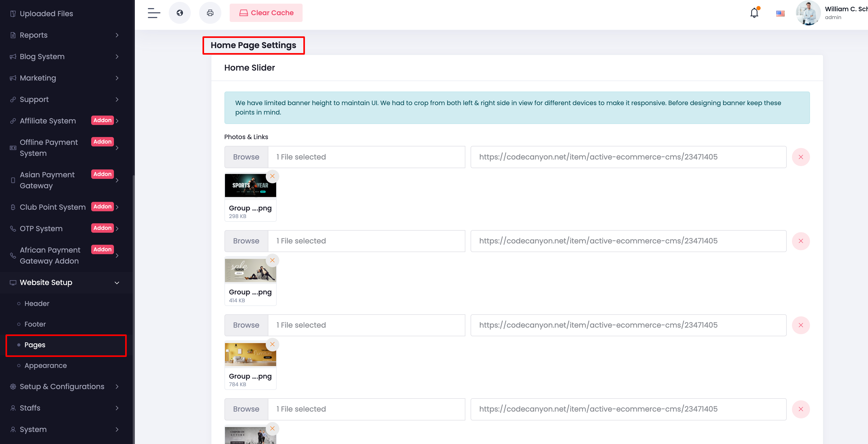Viewport: 868px width, 444px height.
Task: Open the US flag language selector
Action: pos(780,14)
